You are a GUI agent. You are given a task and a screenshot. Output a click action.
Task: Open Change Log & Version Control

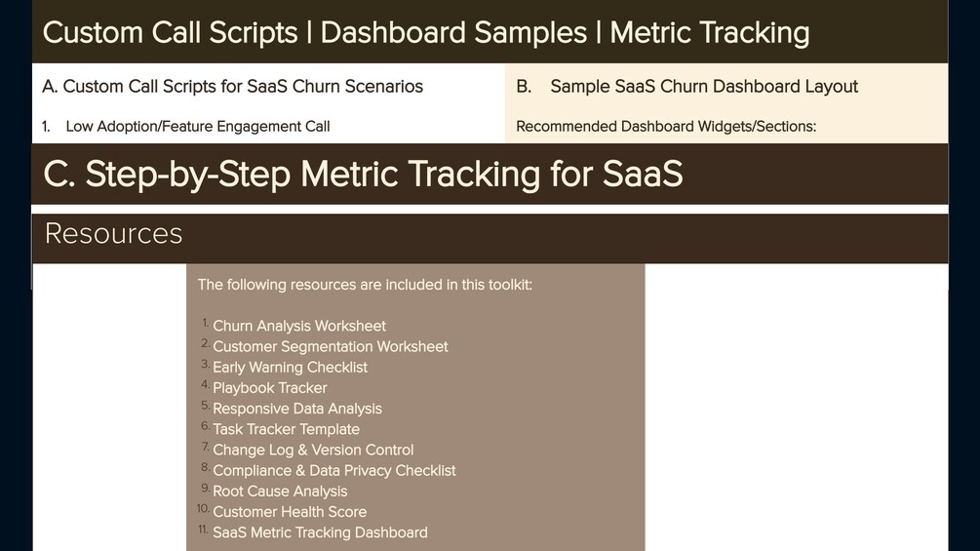pyautogui.click(x=313, y=450)
